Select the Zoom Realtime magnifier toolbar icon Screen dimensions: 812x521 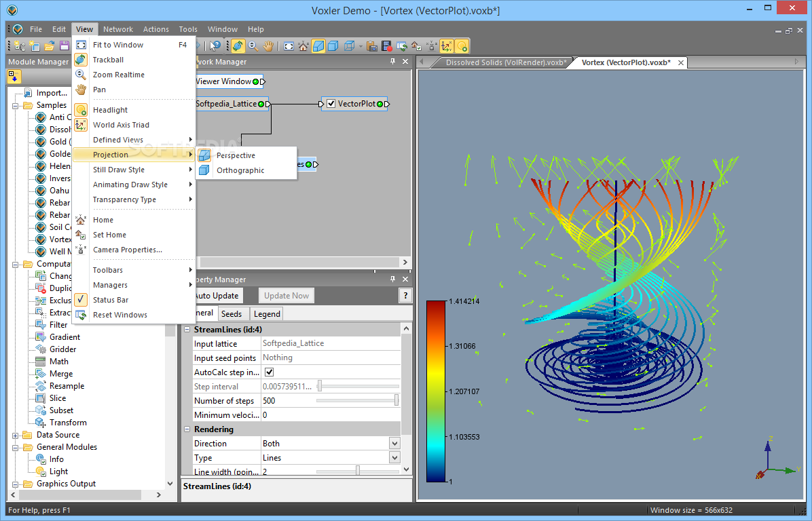click(x=253, y=46)
